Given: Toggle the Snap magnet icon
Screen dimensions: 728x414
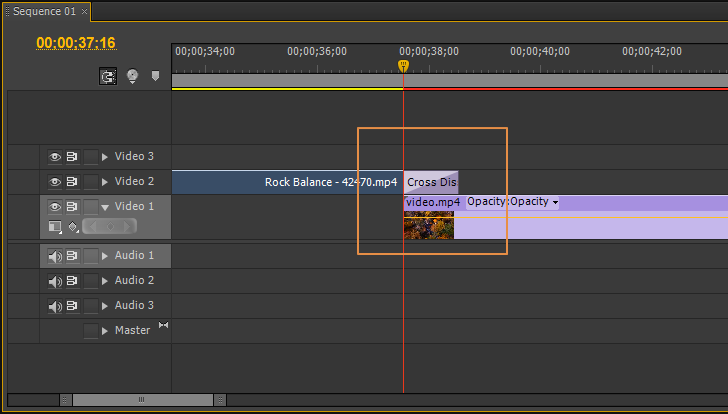Looking at the screenshot, I should (x=108, y=76).
